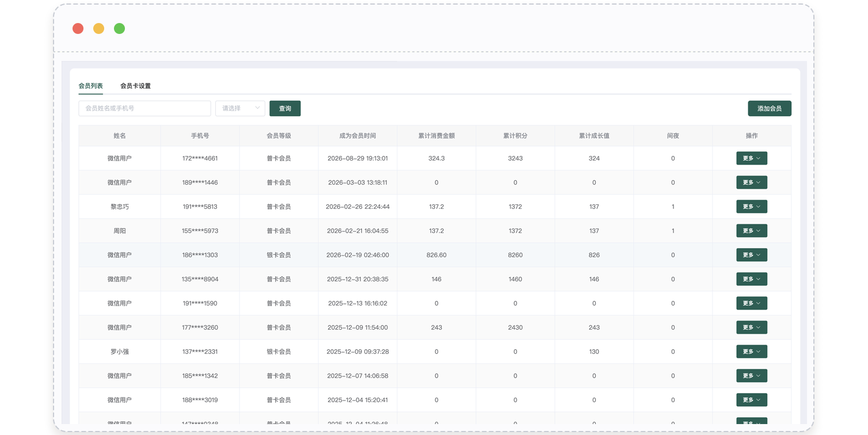Click phone number 172****4661
This screenshot has width=868, height=435.
[200, 158]
